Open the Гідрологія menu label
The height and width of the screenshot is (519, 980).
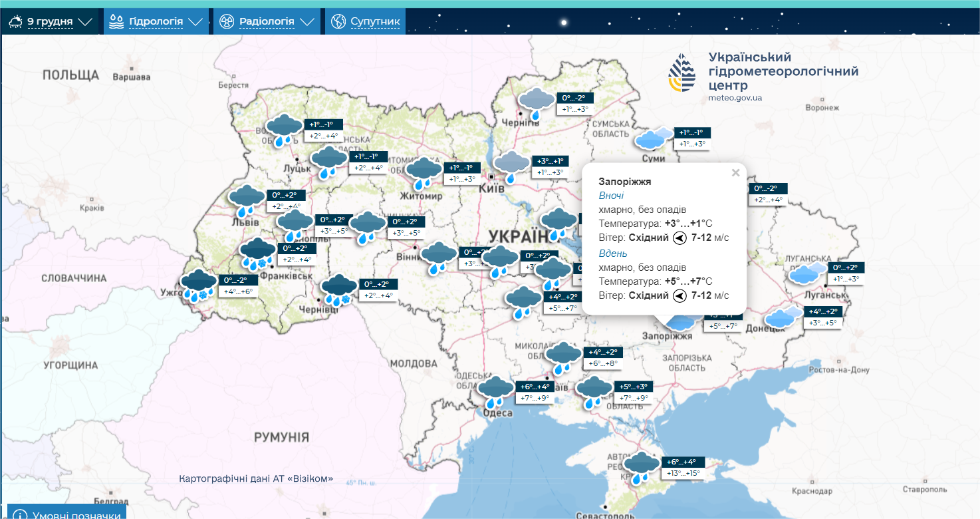[x=156, y=21]
